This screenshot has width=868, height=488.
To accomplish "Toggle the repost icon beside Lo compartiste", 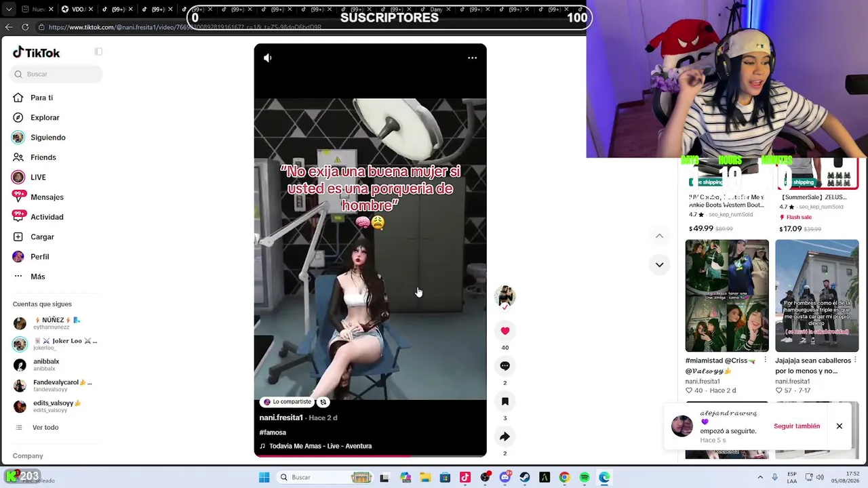I will tap(323, 402).
